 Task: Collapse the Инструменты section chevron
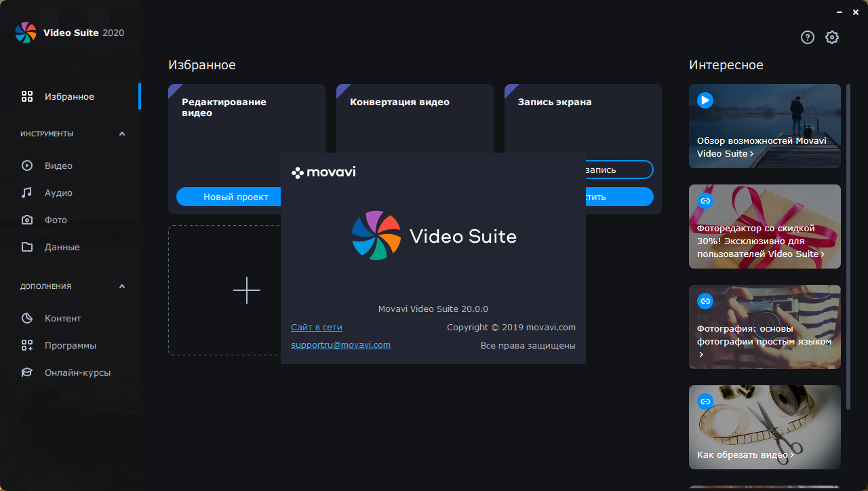[122, 134]
